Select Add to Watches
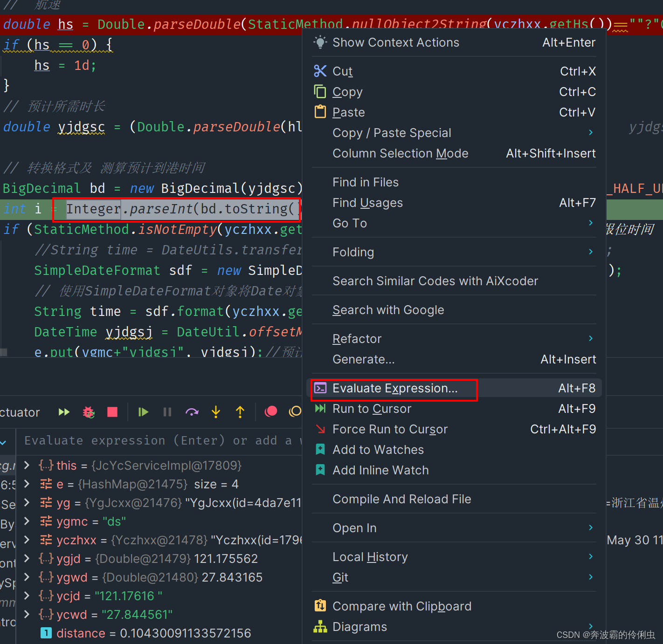The width and height of the screenshot is (663, 644). click(x=378, y=449)
